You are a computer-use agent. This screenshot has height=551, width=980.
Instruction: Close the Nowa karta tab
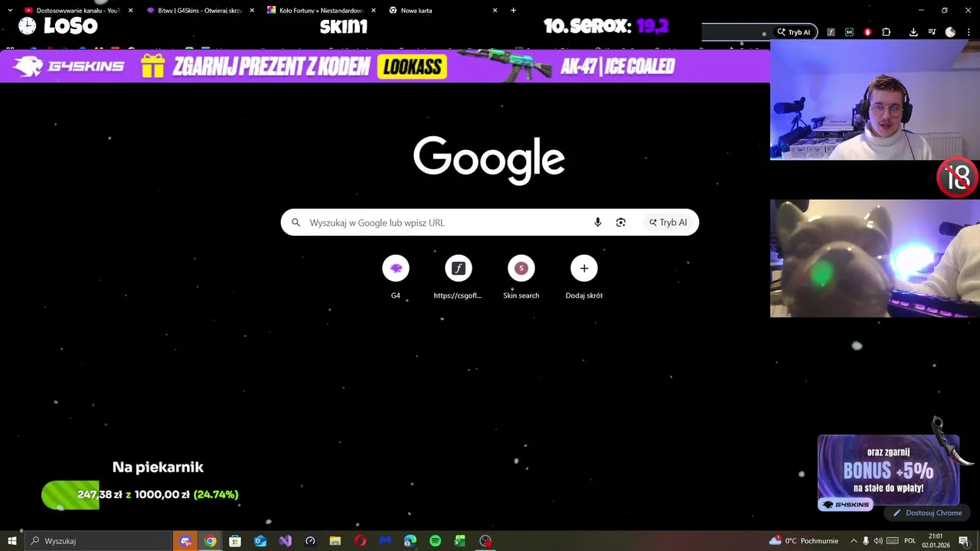point(495,11)
